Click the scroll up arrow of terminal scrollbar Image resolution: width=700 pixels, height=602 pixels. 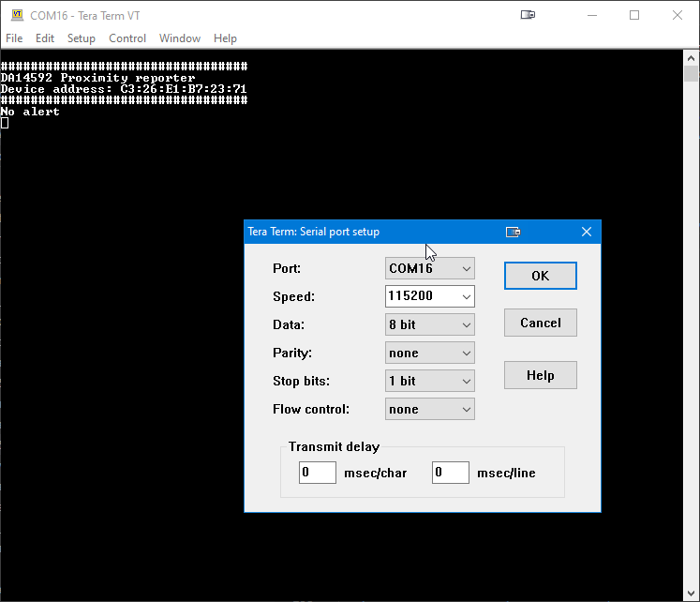point(691,58)
